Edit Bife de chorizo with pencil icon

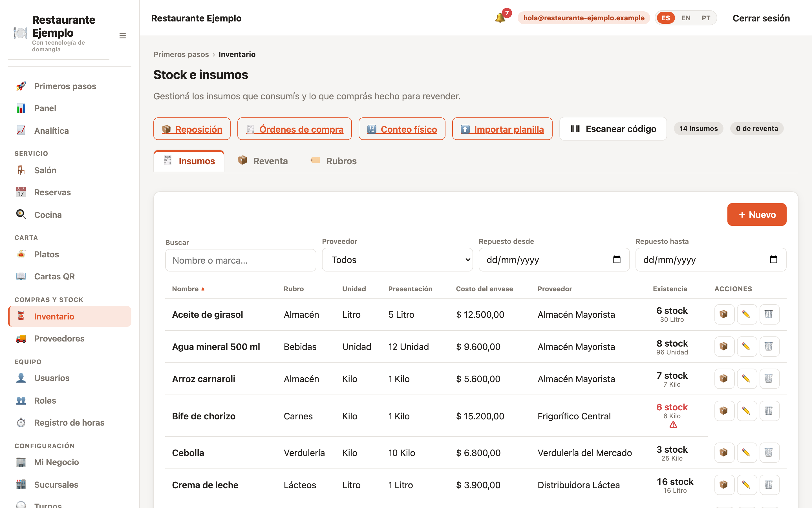[x=747, y=411]
